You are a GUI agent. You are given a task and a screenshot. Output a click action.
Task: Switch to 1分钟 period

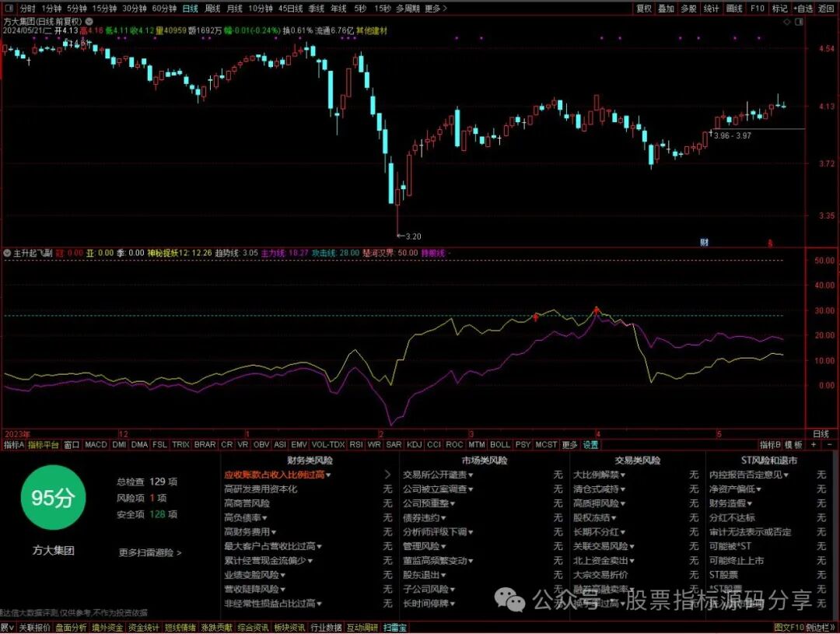51,9
